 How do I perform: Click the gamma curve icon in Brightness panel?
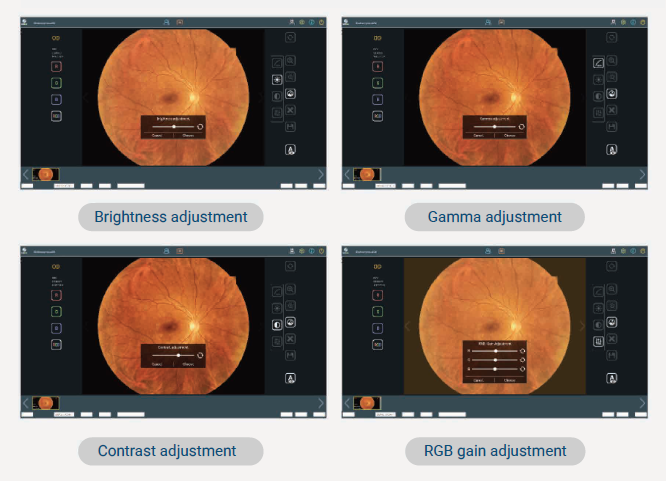coord(277,63)
